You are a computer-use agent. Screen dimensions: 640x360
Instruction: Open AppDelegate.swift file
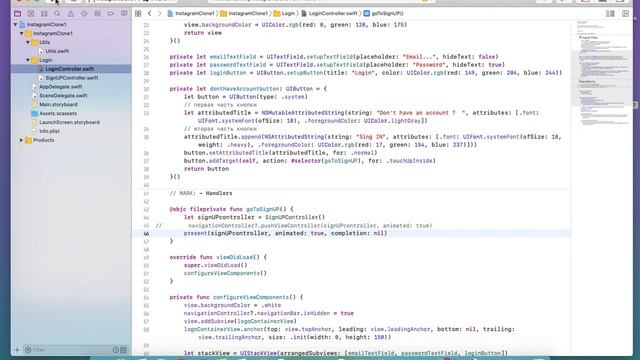(x=60, y=87)
